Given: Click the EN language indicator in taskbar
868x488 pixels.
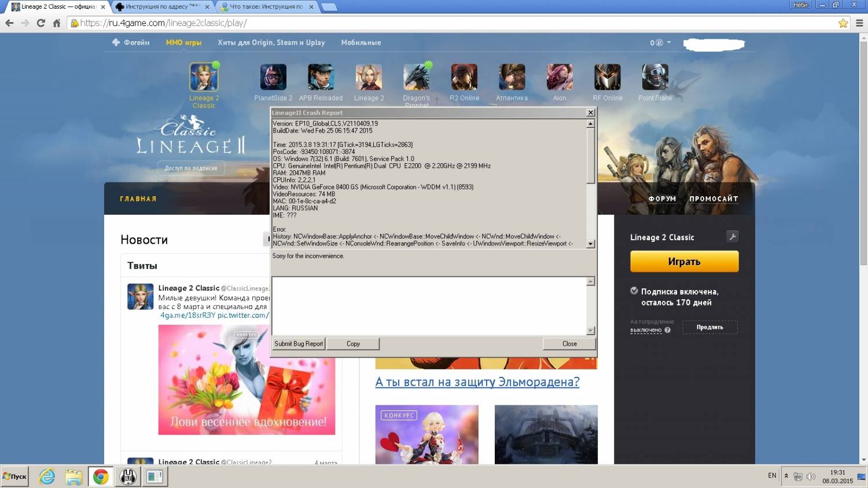Looking at the screenshot, I should (772, 476).
